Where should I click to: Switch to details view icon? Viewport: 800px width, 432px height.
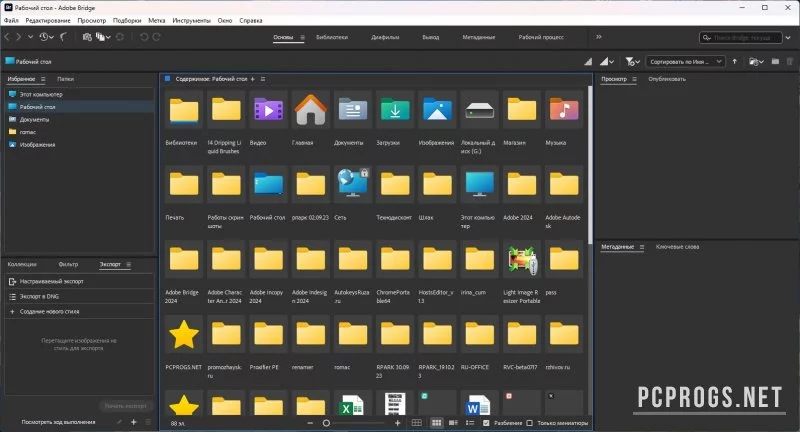tap(453, 423)
